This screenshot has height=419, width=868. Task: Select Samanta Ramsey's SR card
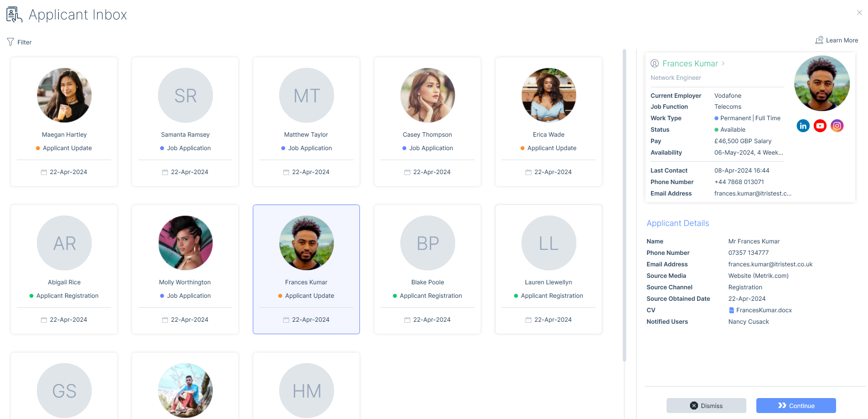click(185, 121)
